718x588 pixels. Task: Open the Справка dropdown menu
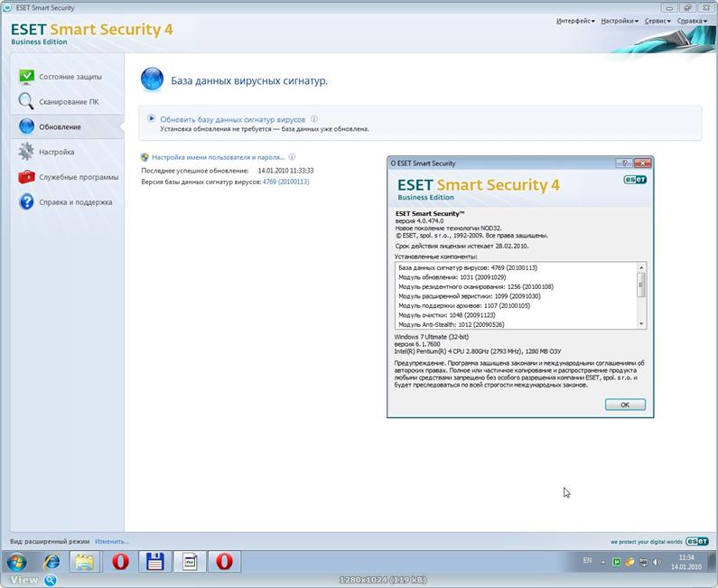pos(692,21)
